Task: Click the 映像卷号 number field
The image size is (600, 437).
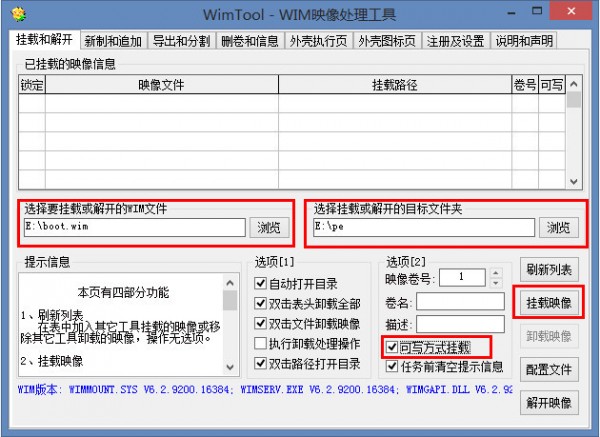Action: 462,277
